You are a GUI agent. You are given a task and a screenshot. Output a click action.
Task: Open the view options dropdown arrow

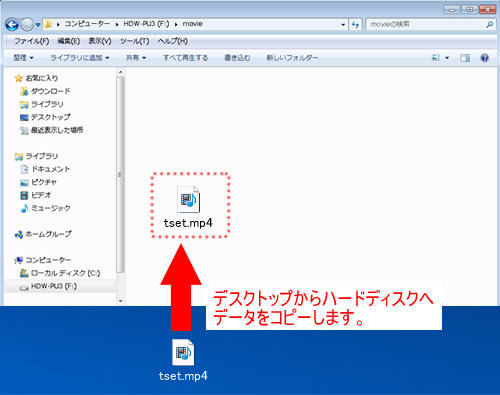(447, 58)
